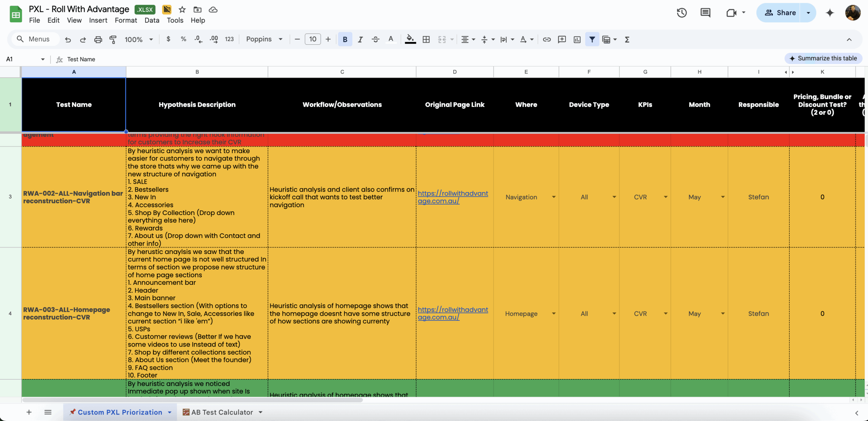
Task: Open the Name box dropdown
Action: (x=43, y=59)
